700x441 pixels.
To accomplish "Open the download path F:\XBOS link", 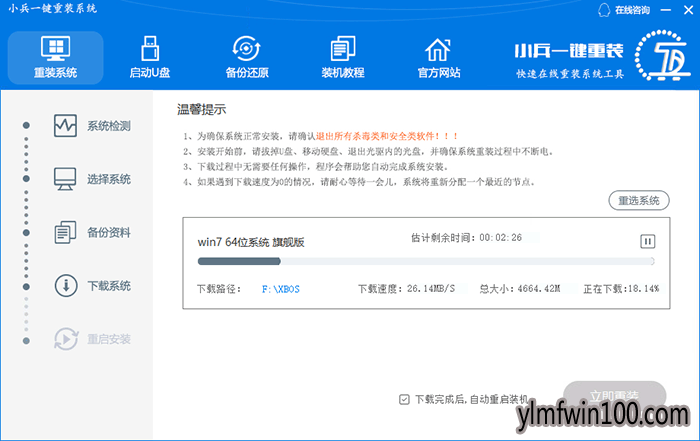I will tap(280, 289).
